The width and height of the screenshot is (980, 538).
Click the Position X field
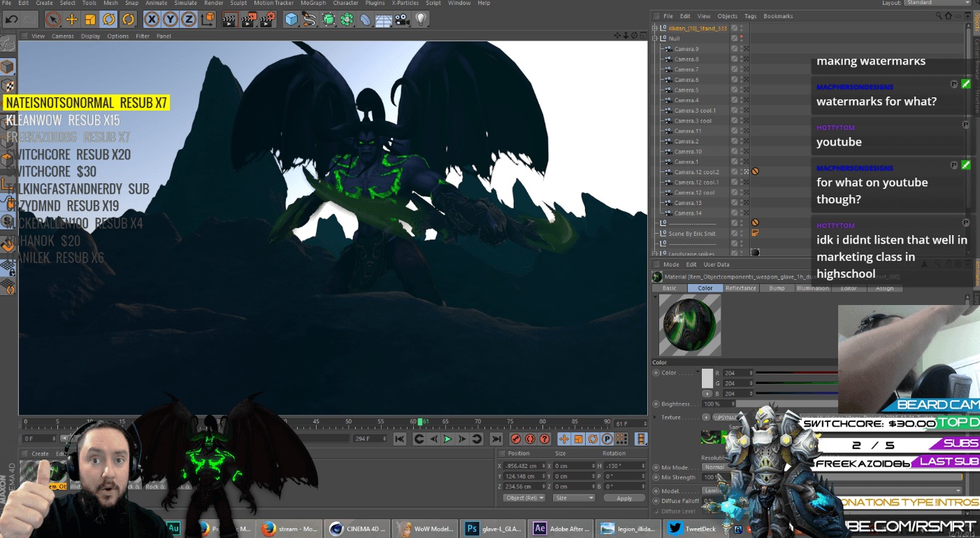[x=525, y=465]
